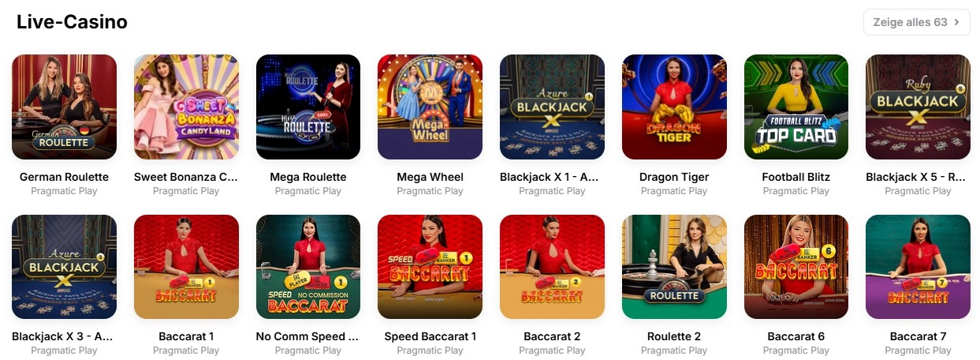Viewport: 980px width, 360px height.
Task: Open the Baccarat 2 game thumbnail
Action: click(552, 267)
